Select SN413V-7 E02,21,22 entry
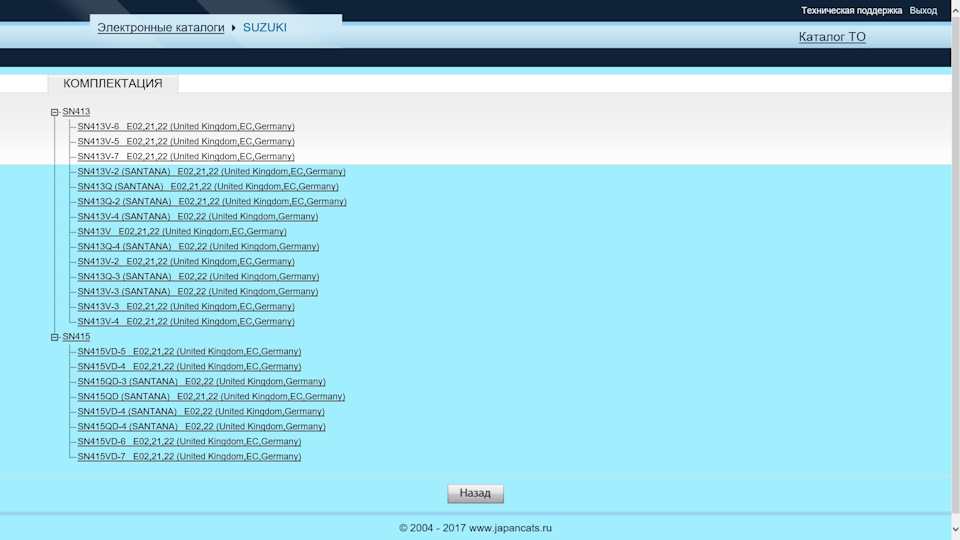 (186, 157)
